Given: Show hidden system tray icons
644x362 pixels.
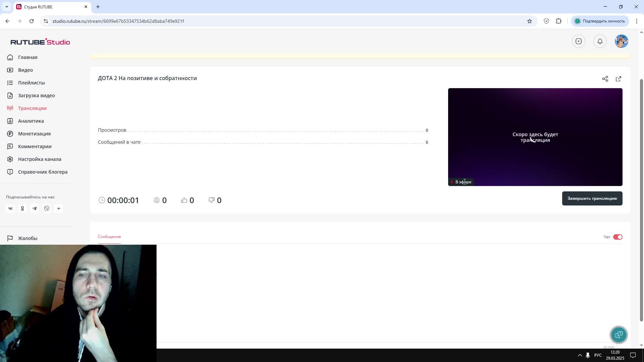Looking at the screenshot, I should click(x=580, y=355).
